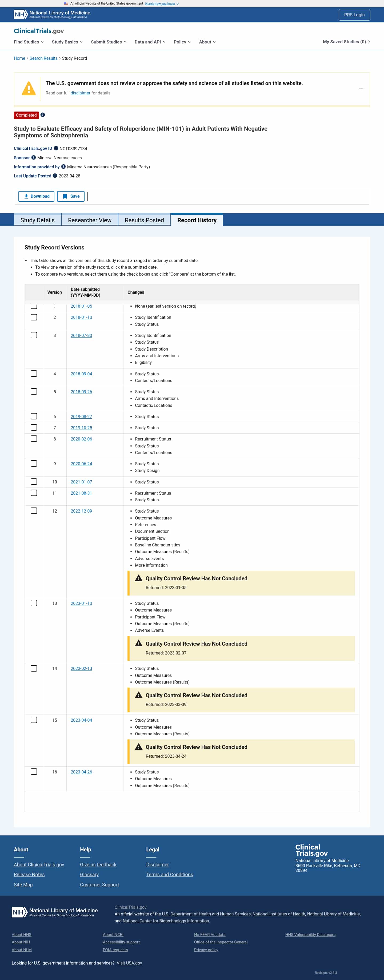
Task: Tick the checkbox for version 8
Action: (x=34, y=439)
